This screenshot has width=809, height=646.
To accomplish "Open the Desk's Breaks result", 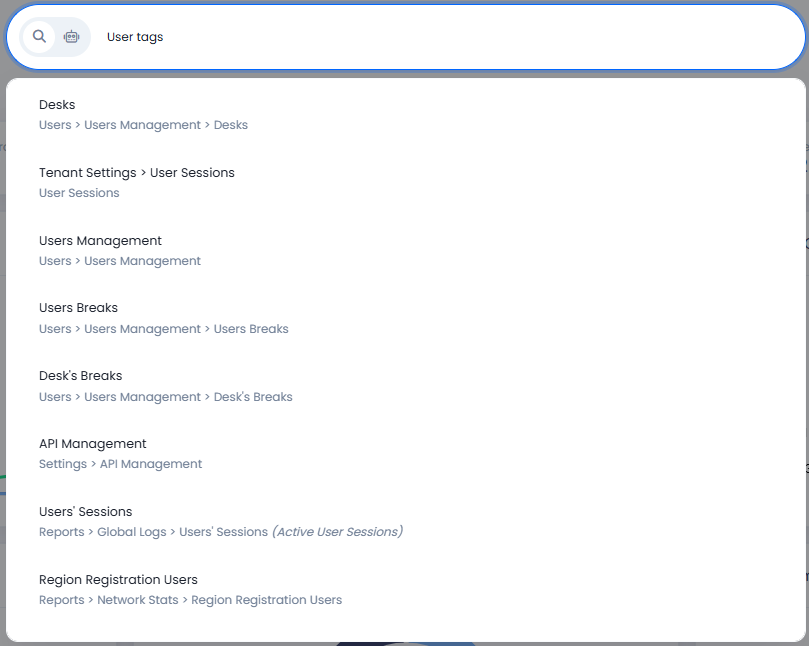I will pyautogui.click(x=80, y=375).
